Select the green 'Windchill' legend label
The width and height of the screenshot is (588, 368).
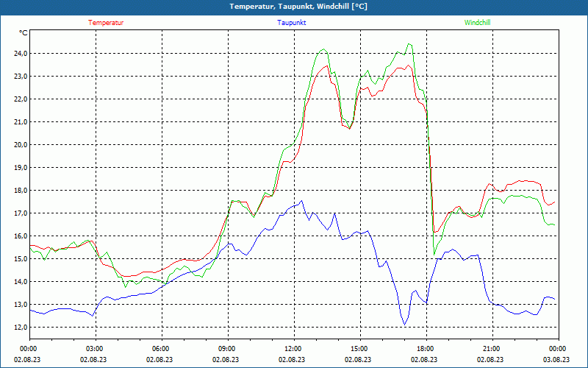(x=477, y=23)
